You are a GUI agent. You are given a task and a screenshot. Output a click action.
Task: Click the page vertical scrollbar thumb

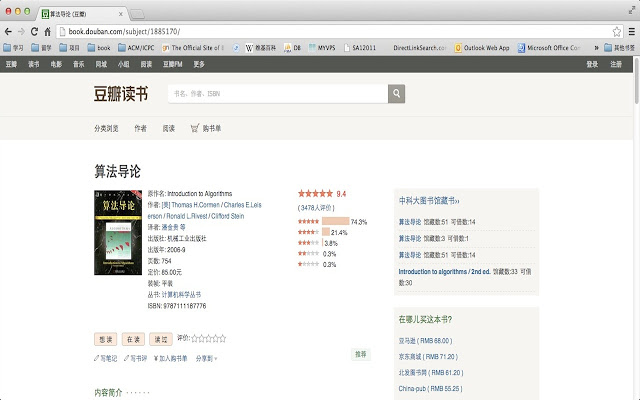click(x=636, y=81)
